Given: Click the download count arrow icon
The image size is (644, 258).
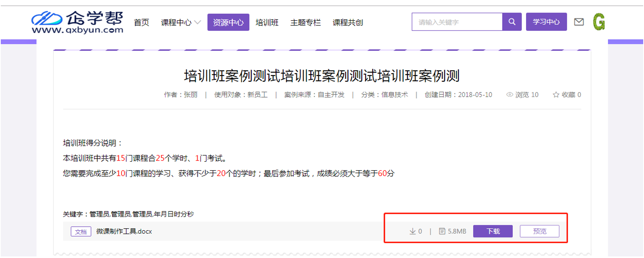Looking at the screenshot, I should click(x=412, y=231).
